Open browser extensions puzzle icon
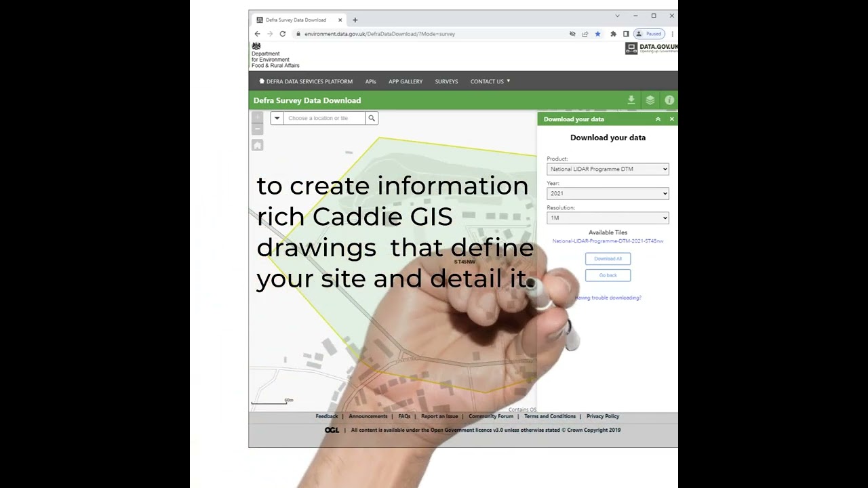868x488 pixels. pyautogui.click(x=614, y=34)
